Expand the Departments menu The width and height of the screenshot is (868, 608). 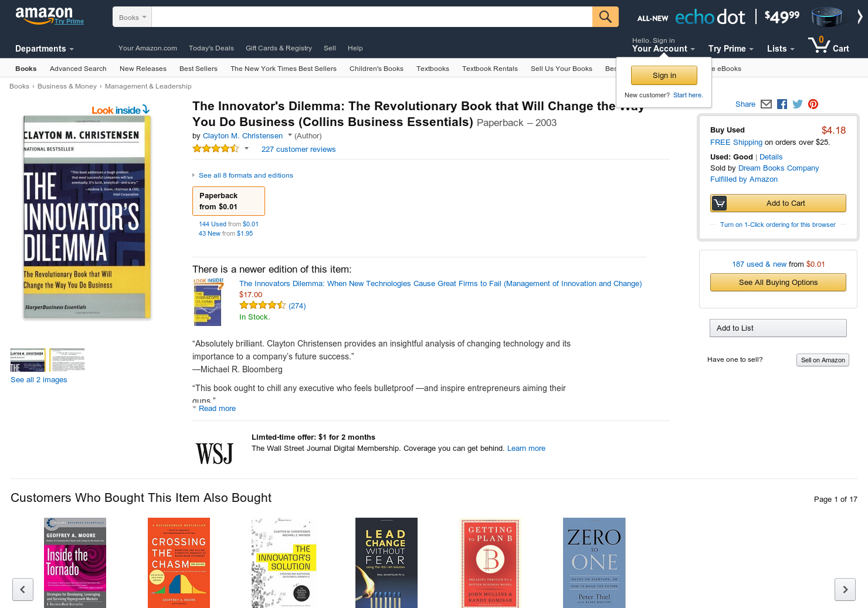(45, 49)
